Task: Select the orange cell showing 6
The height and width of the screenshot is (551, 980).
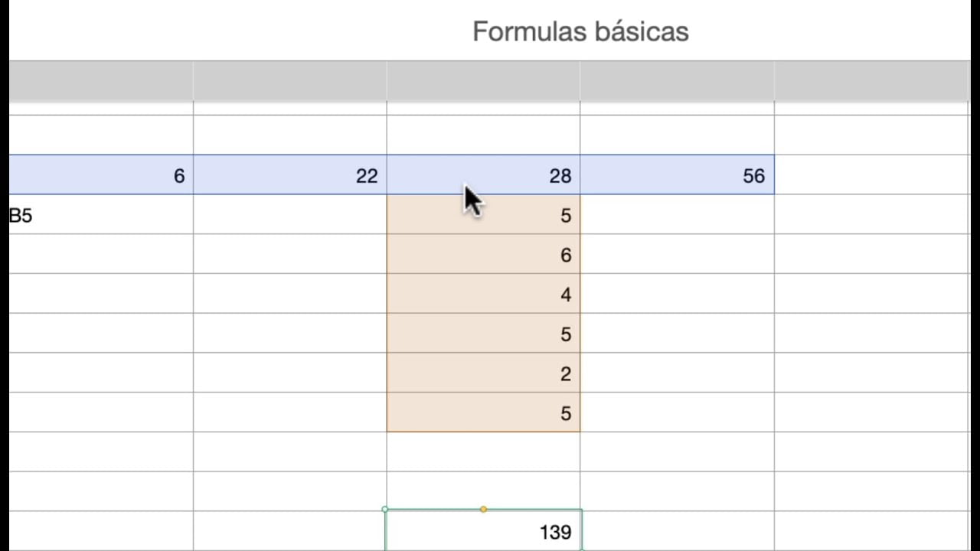Action: click(x=483, y=254)
